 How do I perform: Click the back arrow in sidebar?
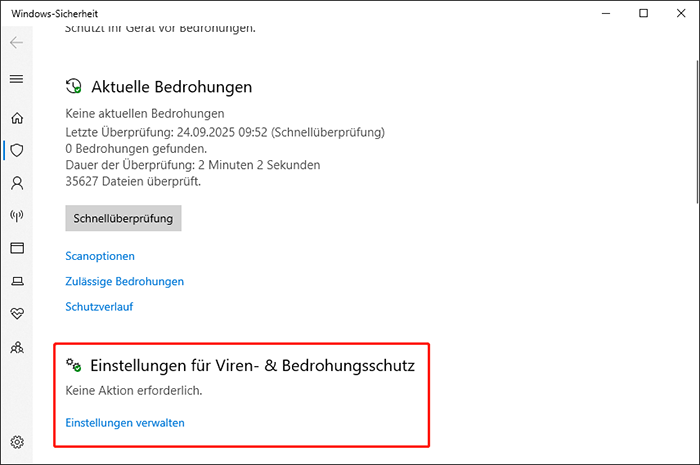coord(16,44)
